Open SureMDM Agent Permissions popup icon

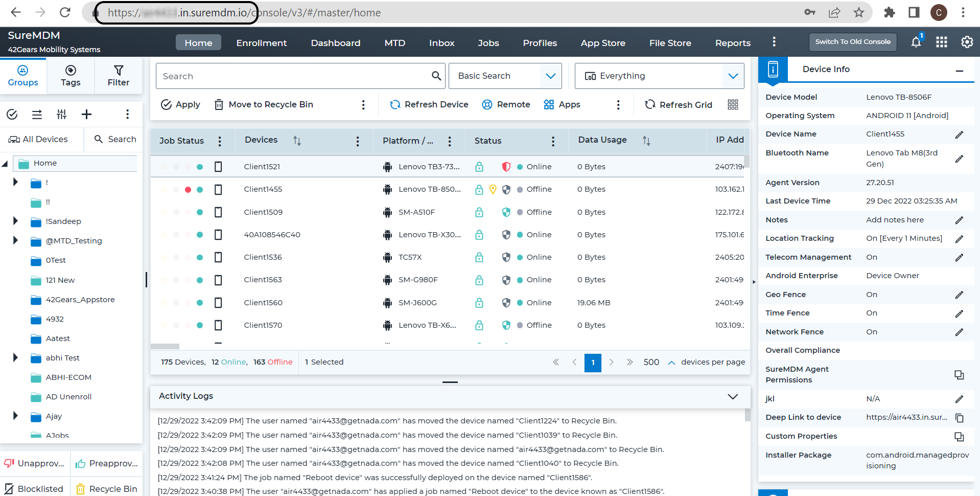coord(959,375)
